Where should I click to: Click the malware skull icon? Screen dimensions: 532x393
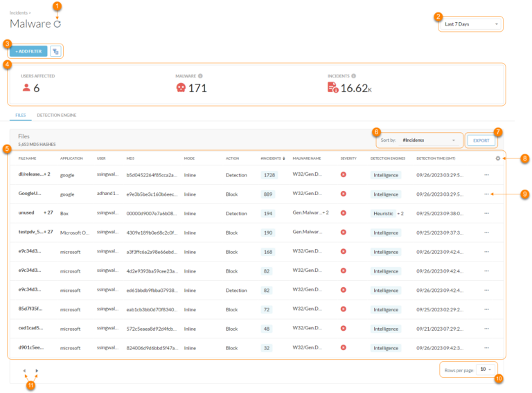pos(181,88)
